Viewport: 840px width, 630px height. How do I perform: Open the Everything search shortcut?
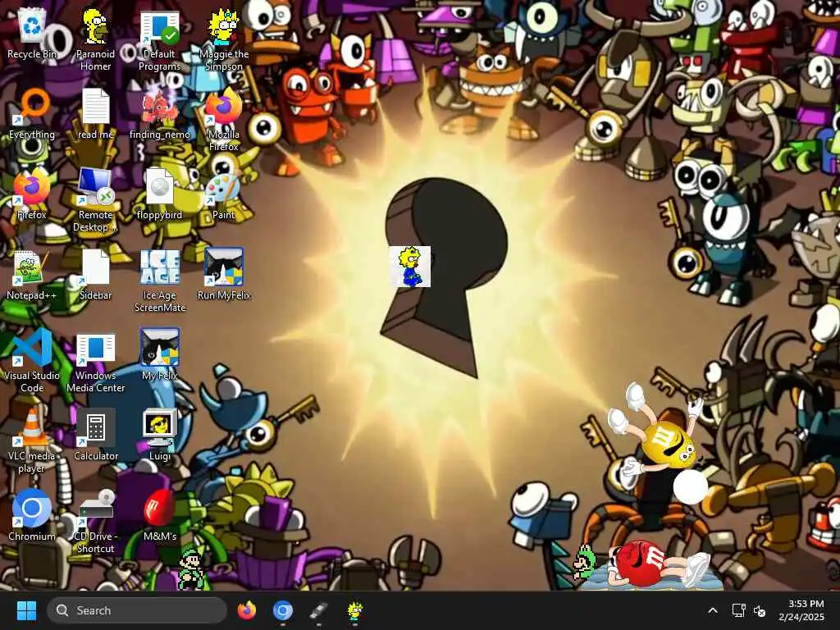pos(32,113)
